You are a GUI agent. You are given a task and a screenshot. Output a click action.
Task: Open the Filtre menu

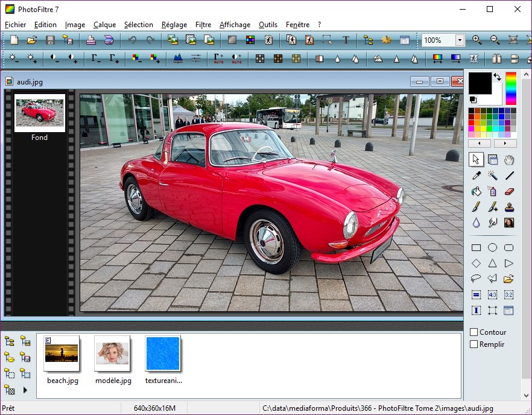tap(203, 25)
